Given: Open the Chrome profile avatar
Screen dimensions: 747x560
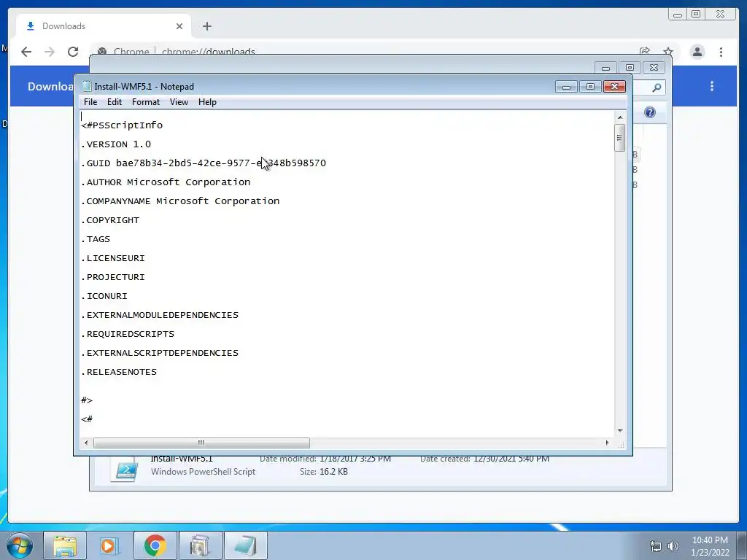Looking at the screenshot, I should point(697,52).
